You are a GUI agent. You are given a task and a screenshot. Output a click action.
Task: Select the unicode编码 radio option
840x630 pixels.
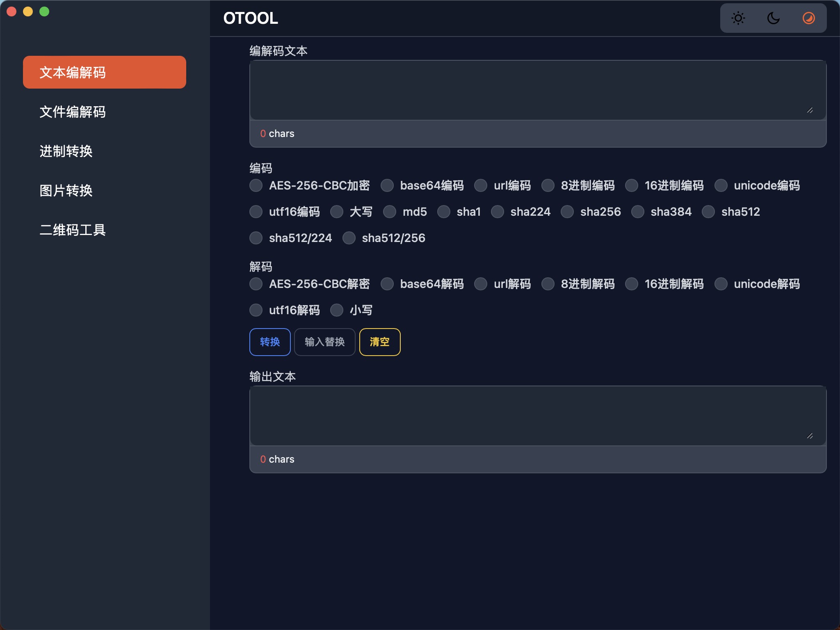pyautogui.click(x=721, y=186)
